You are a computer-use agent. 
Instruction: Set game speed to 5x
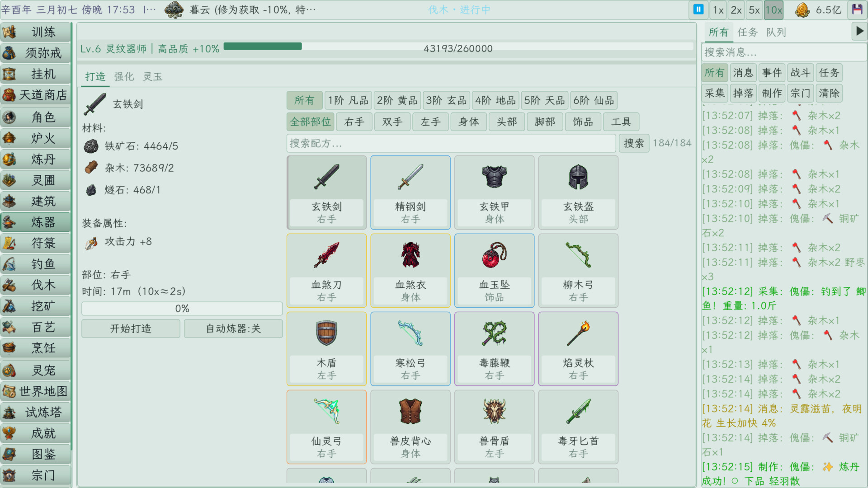(x=754, y=10)
